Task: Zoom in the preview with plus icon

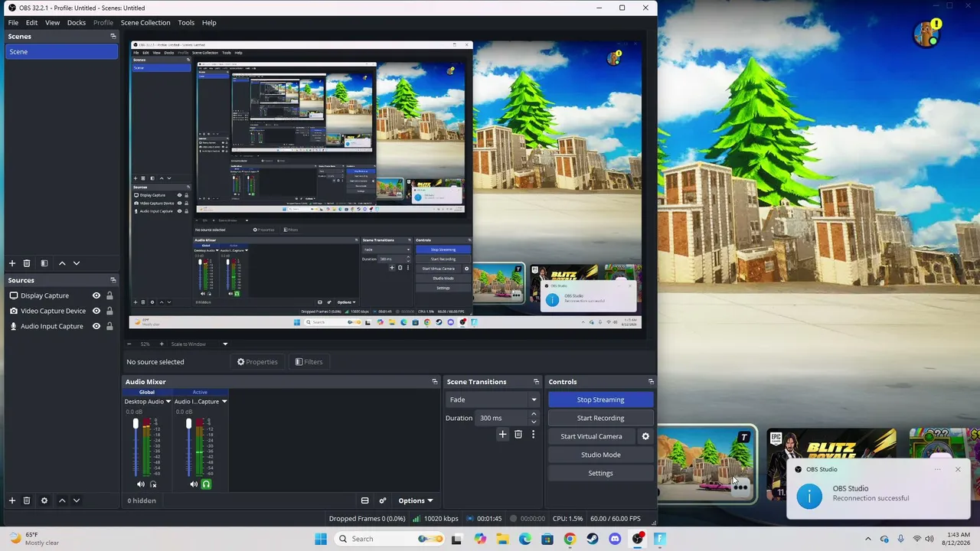Action: 162,344
